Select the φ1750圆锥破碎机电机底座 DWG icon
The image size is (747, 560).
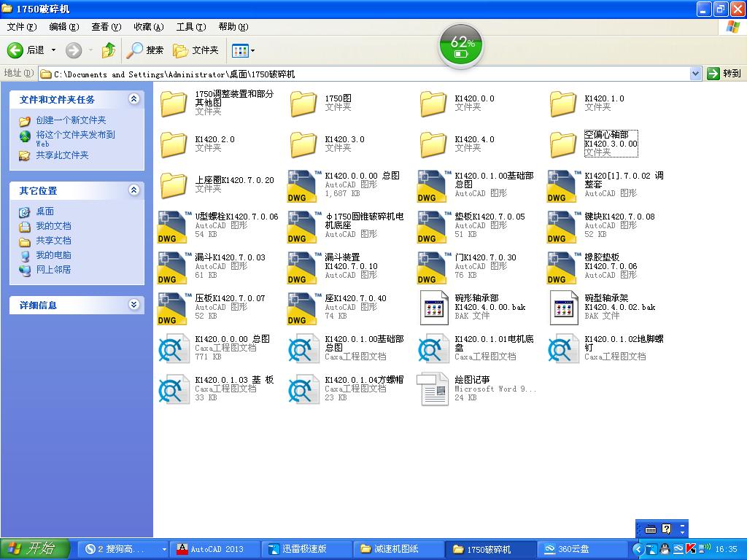click(x=303, y=227)
